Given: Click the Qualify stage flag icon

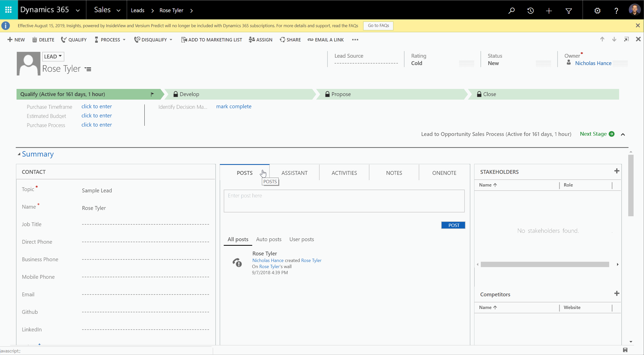Looking at the screenshot, I should 152,94.
